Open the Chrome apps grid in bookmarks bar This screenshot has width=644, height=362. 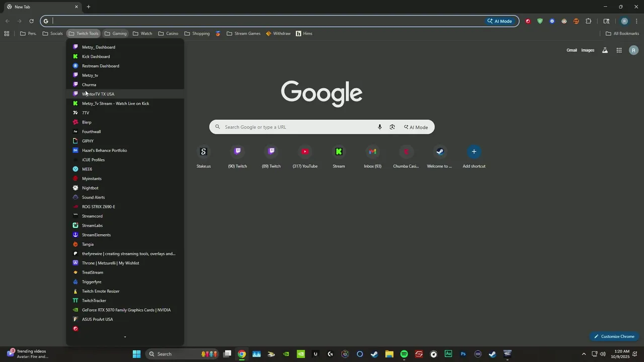click(7, 34)
